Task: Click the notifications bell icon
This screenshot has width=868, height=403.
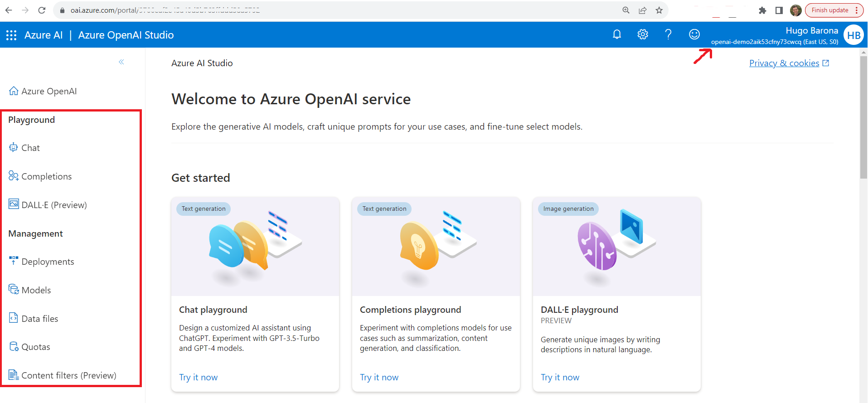Action: pyautogui.click(x=616, y=34)
